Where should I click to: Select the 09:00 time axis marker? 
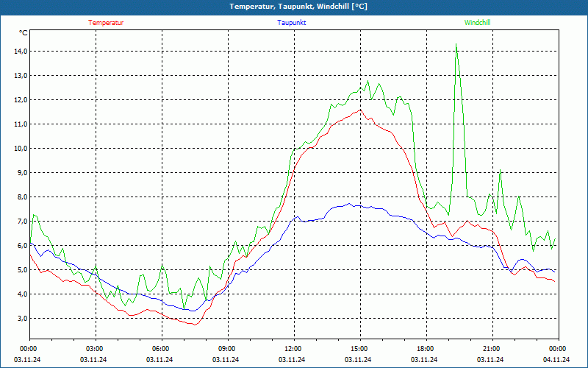tap(227, 349)
